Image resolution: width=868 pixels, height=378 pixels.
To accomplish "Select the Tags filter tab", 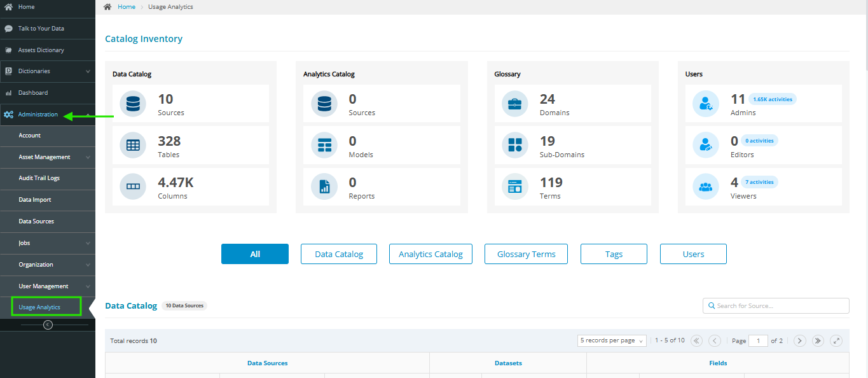I will point(614,254).
